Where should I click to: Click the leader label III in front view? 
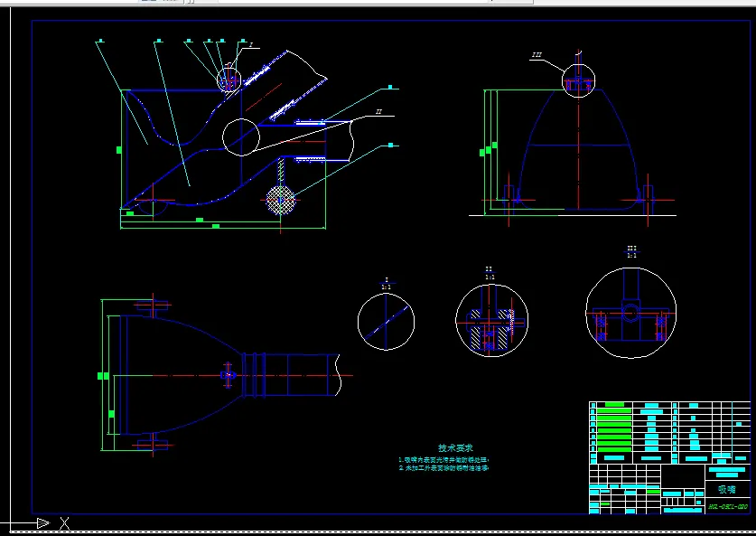pyautogui.click(x=537, y=55)
